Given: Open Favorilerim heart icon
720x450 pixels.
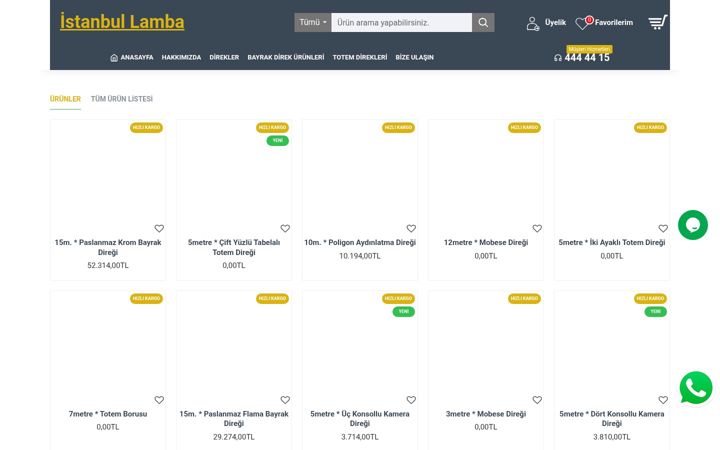Looking at the screenshot, I should tap(582, 23).
